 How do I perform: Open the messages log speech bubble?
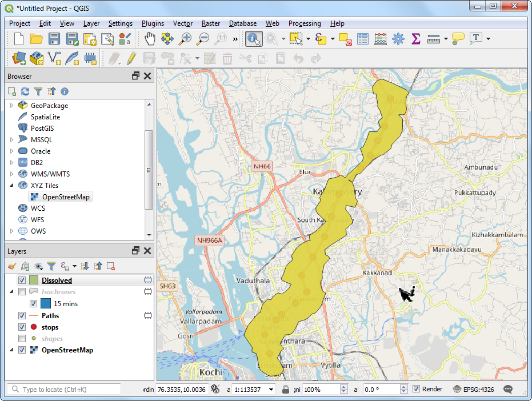[507, 389]
